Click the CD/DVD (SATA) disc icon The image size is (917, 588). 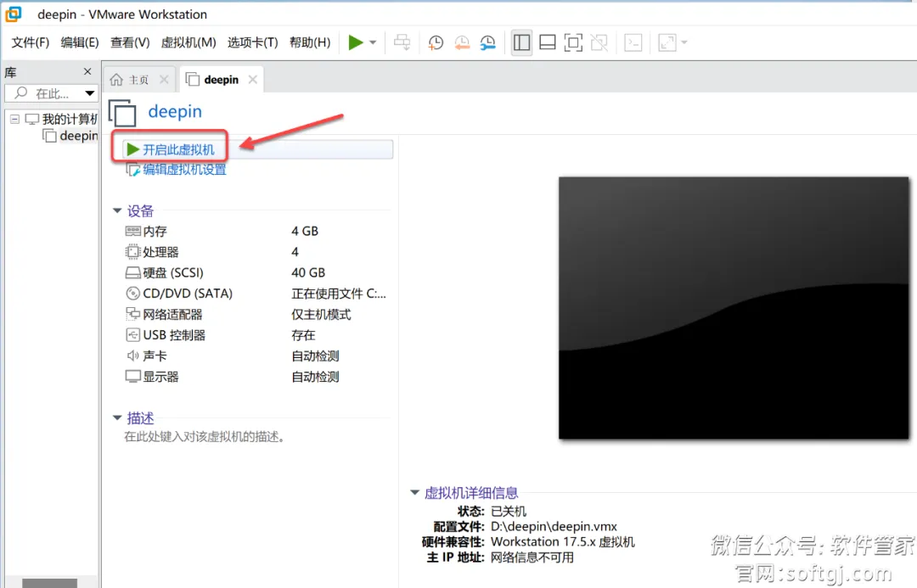132,294
